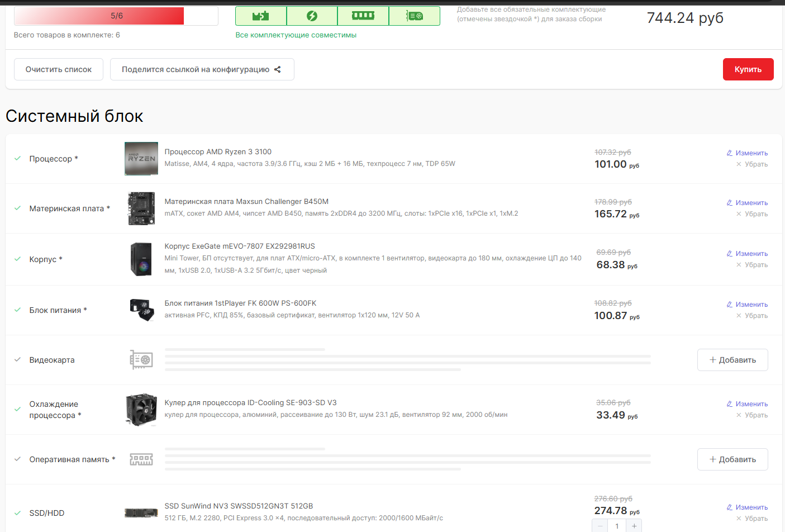
Task: Click the text Все комплектующие совместимы
Action: point(296,35)
